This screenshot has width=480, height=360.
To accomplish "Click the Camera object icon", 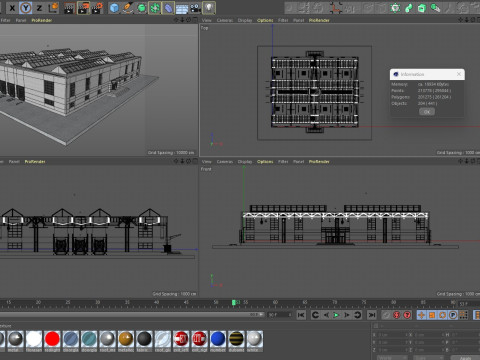I will tap(195, 8).
